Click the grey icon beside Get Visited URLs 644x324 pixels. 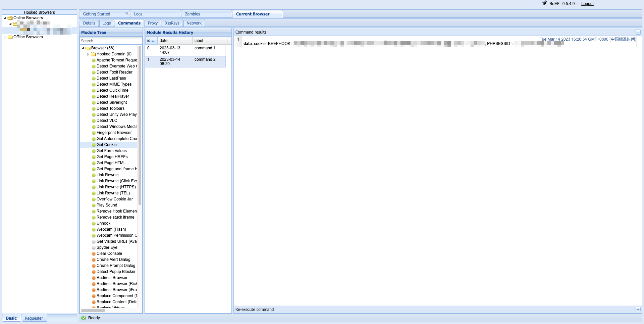(94, 242)
